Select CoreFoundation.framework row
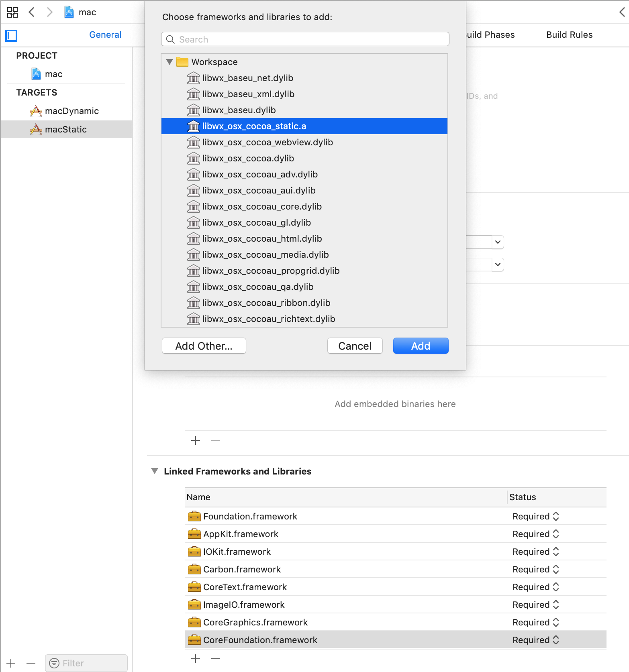This screenshot has width=629, height=672. coord(396,640)
